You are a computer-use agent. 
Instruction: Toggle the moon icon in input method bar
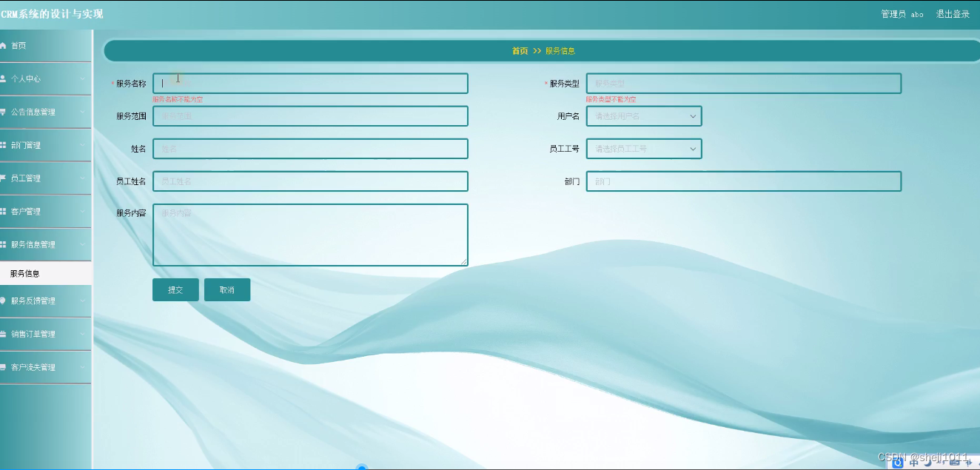point(927,464)
